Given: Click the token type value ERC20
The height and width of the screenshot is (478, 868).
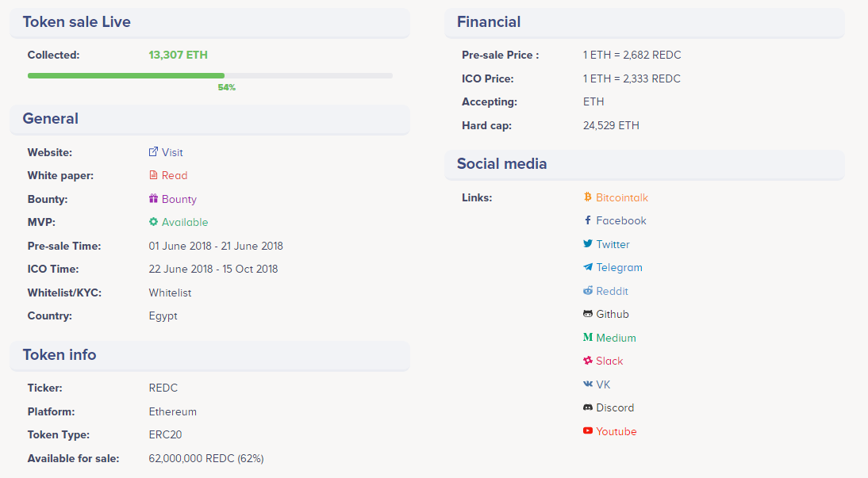Looking at the screenshot, I should pos(165,435).
